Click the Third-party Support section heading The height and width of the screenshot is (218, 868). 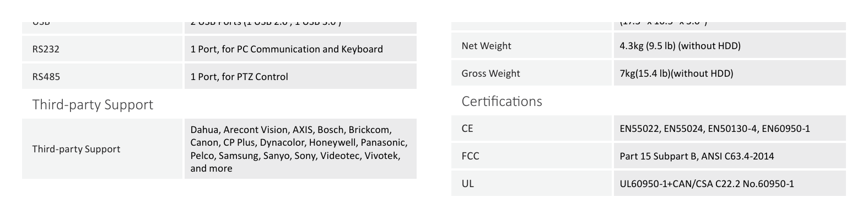93,104
